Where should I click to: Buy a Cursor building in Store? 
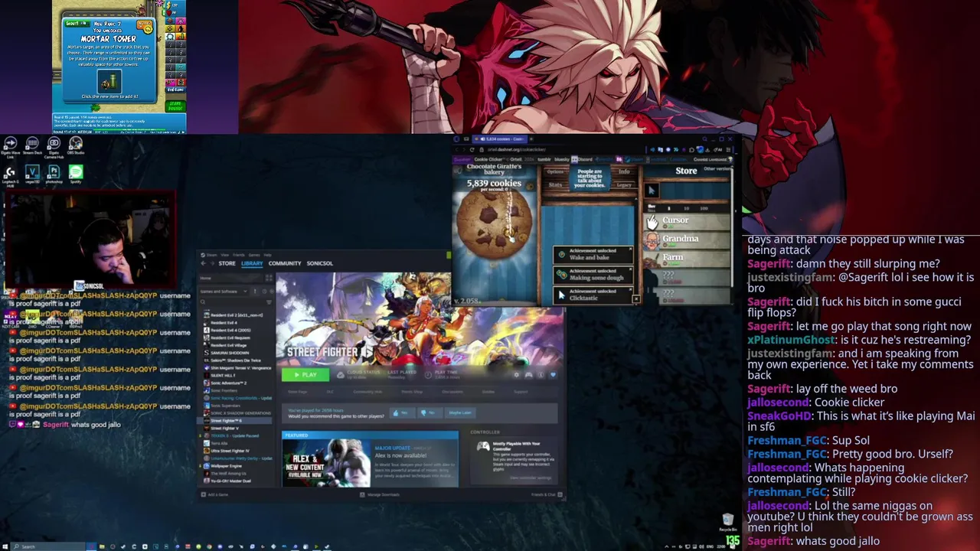688,222
